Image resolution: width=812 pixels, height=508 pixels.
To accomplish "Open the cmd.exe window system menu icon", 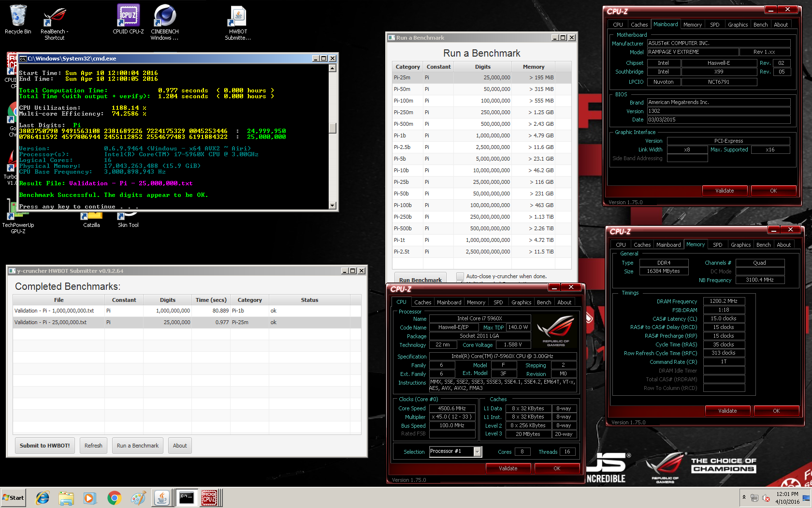I will tap(23, 59).
